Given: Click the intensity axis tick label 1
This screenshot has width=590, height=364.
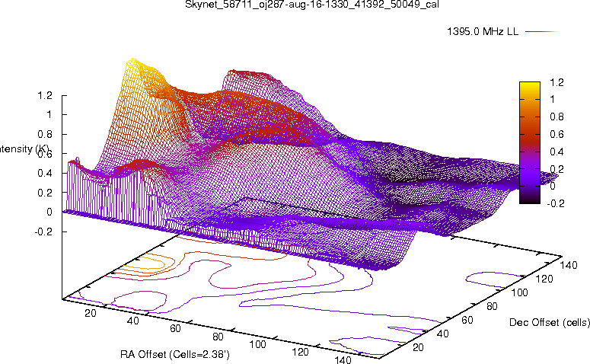Looking at the screenshot, I should (x=49, y=115).
